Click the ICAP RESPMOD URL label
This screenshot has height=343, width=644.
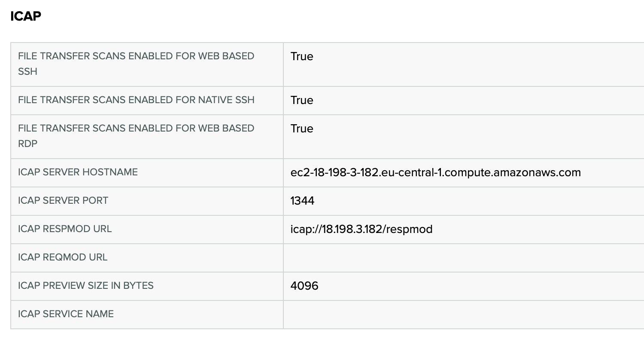pos(65,229)
